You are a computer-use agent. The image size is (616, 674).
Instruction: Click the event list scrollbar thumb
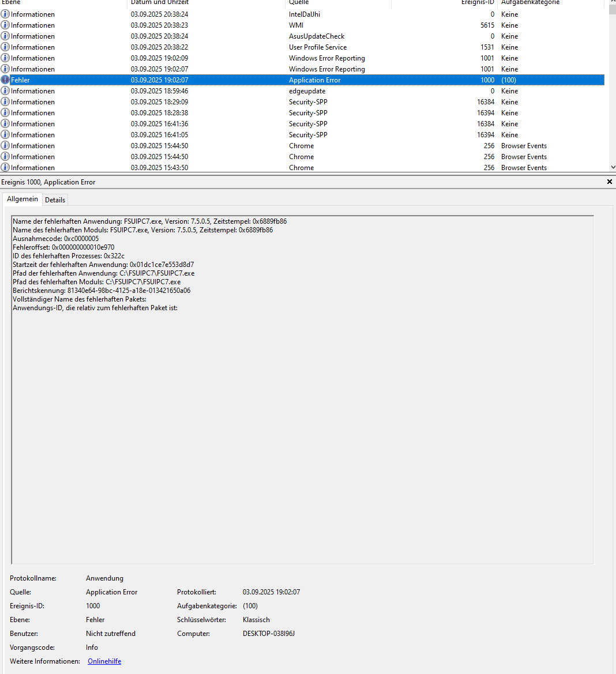click(613, 10)
